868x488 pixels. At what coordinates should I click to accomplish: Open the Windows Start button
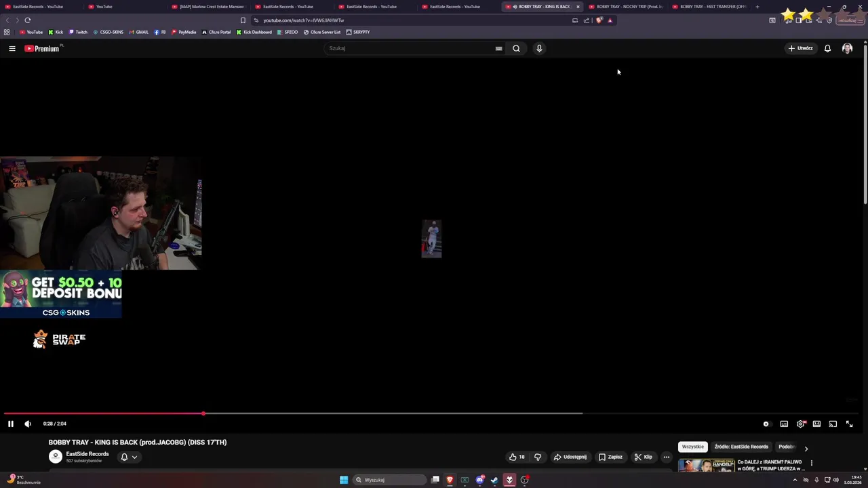click(x=344, y=480)
